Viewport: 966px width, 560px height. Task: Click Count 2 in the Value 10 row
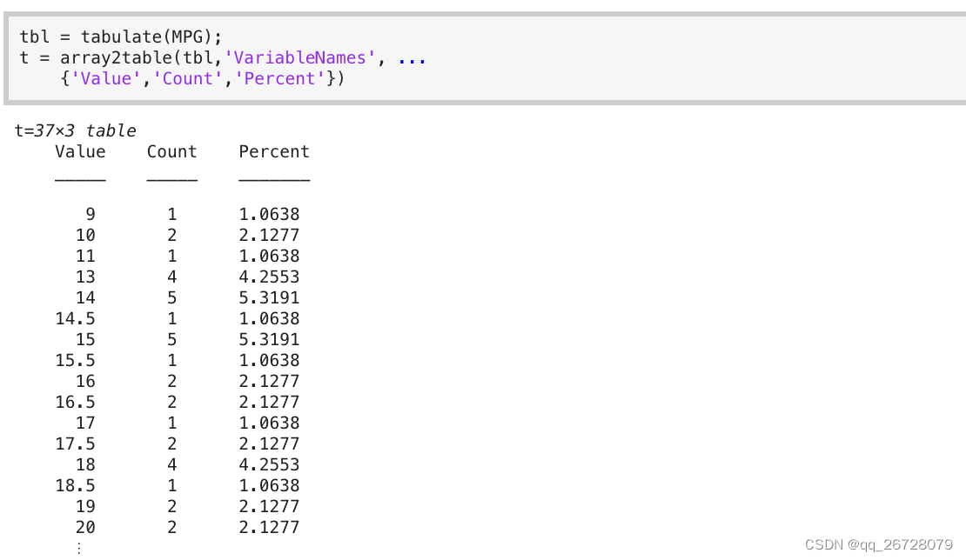pyautogui.click(x=172, y=235)
